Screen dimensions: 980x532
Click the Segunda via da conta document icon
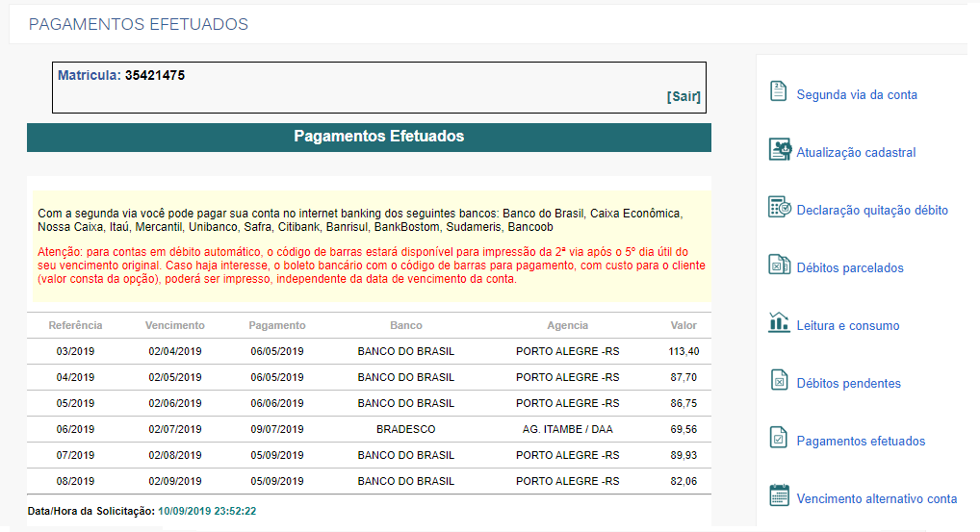click(x=778, y=91)
